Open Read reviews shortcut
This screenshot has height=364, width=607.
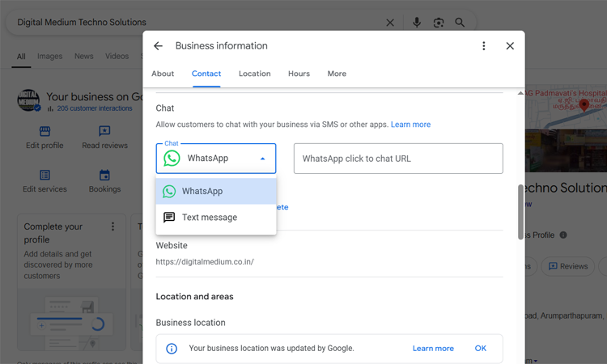point(104,132)
